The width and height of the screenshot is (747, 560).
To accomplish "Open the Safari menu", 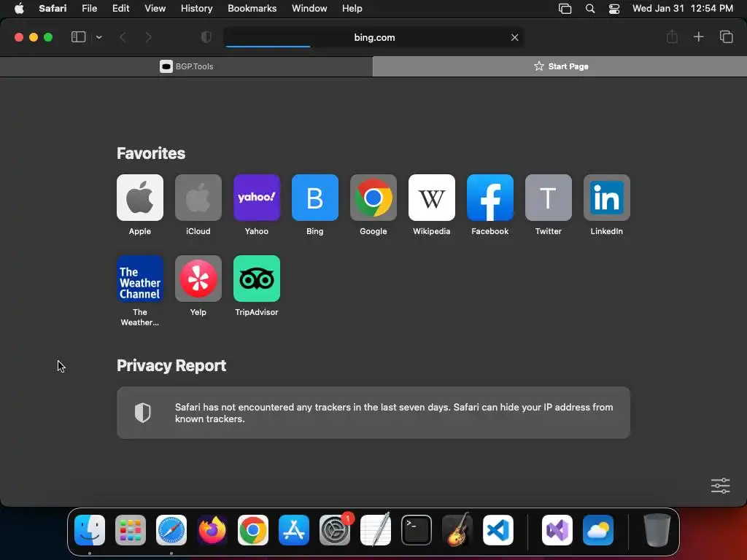I will point(53,9).
